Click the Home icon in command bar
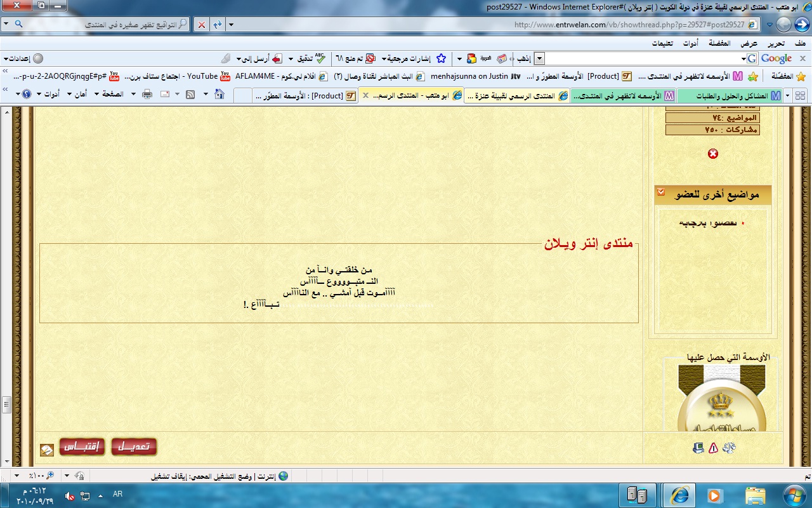The height and width of the screenshot is (508, 812). coord(219,95)
